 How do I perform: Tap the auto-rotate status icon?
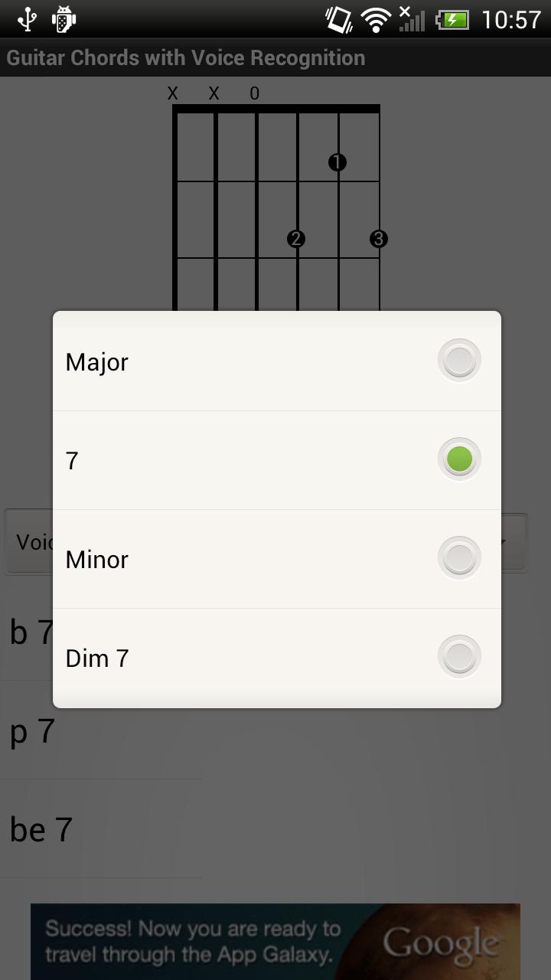[338, 19]
